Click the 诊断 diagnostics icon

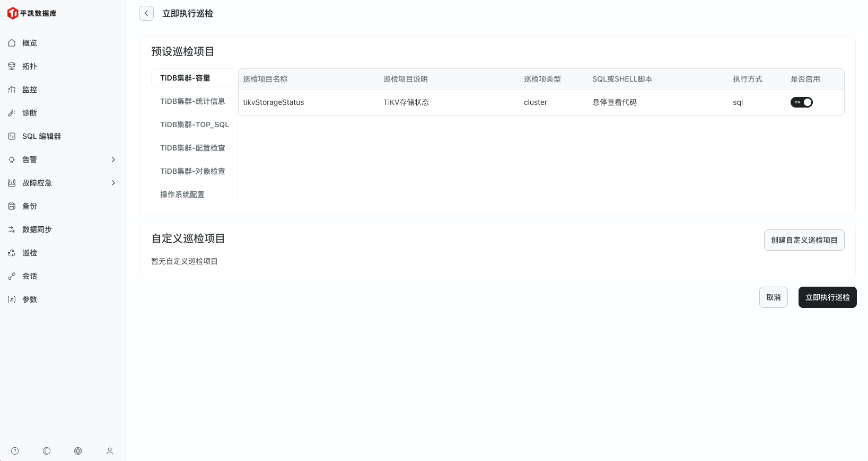click(12, 113)
